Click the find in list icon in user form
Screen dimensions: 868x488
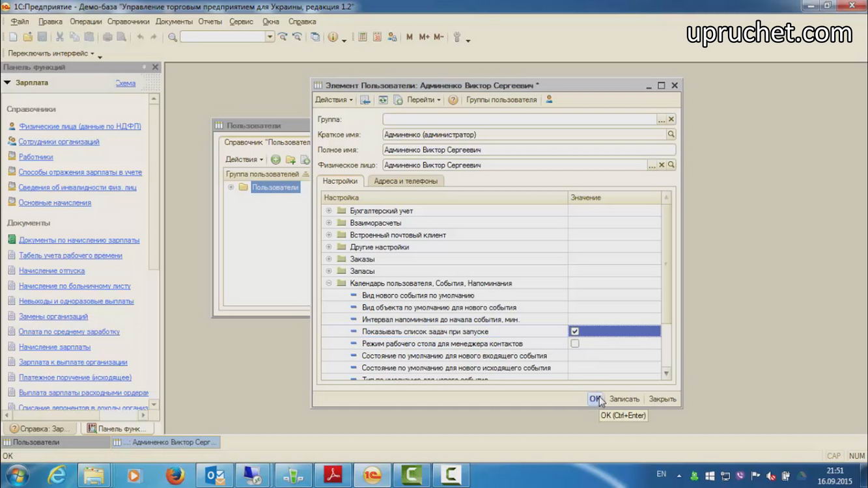pyautogui.click(x=365, y=100)
